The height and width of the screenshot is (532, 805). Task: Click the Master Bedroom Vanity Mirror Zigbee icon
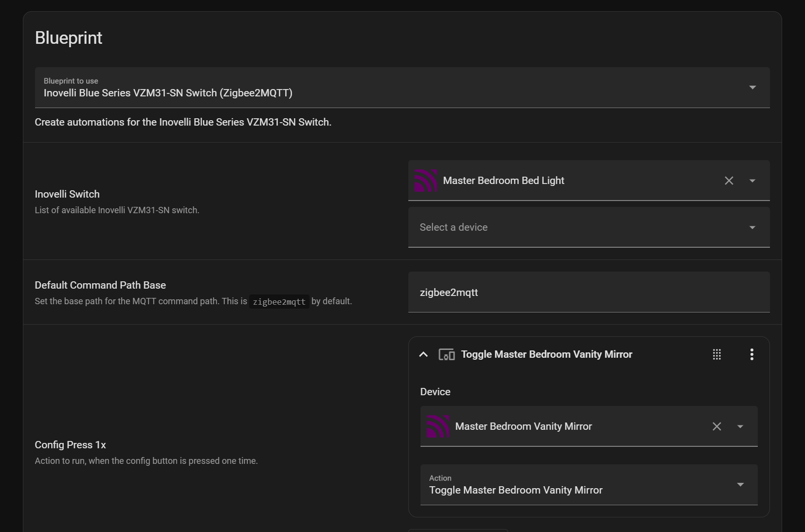click(438, 426)
